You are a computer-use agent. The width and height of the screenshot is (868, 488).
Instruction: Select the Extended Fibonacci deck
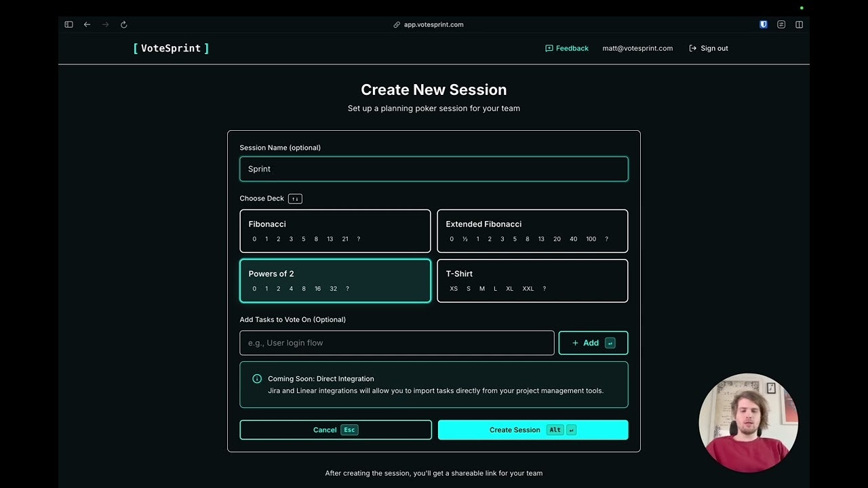[532, 230]
